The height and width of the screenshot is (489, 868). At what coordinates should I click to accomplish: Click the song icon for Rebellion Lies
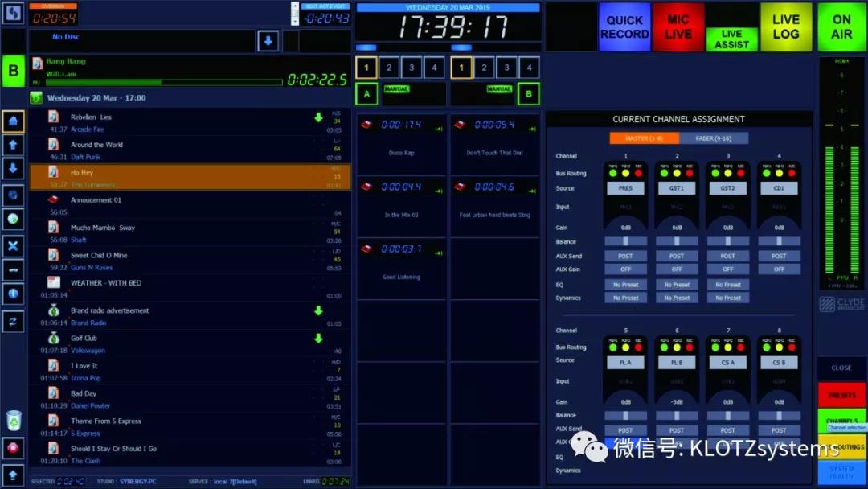[x=53, y=117]
